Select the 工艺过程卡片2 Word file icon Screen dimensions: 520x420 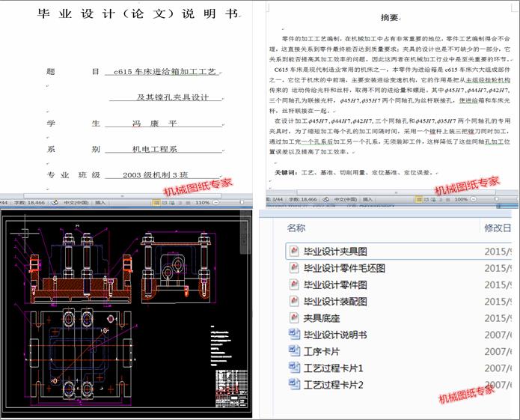point(294,384)
